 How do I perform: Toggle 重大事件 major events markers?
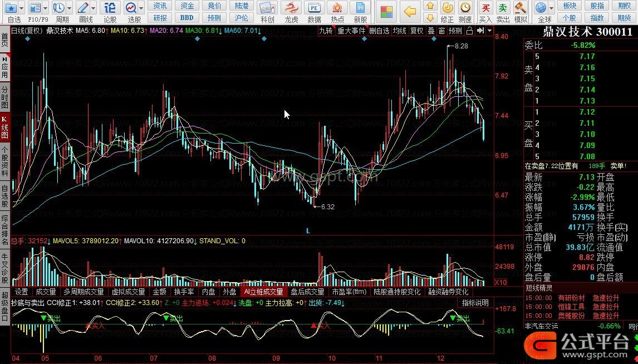[x=351, y=31]
